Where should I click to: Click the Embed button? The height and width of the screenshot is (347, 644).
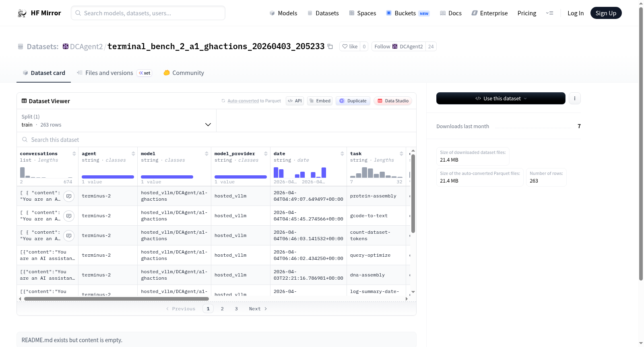320,101
